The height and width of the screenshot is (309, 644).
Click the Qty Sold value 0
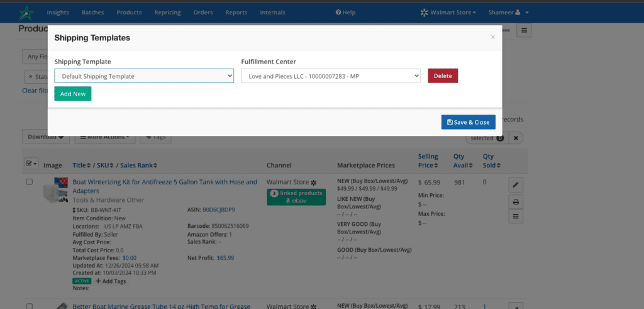(x=485, y=182)
